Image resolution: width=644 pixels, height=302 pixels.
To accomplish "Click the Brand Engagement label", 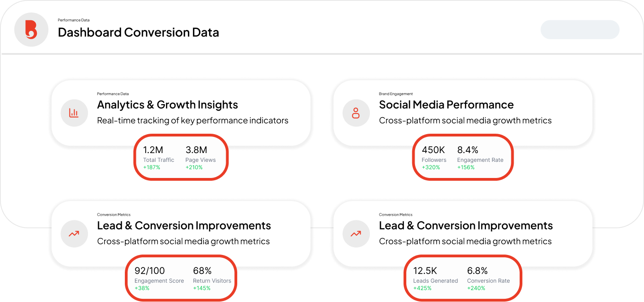I will 396,94.
